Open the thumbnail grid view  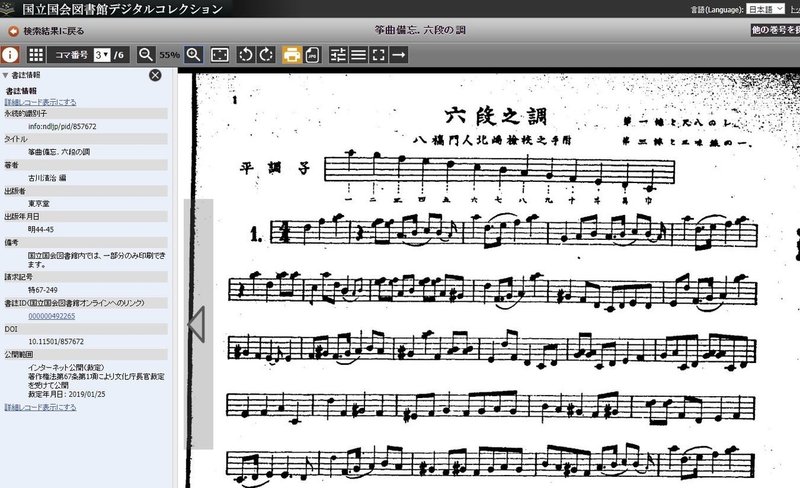coord(36,55)
